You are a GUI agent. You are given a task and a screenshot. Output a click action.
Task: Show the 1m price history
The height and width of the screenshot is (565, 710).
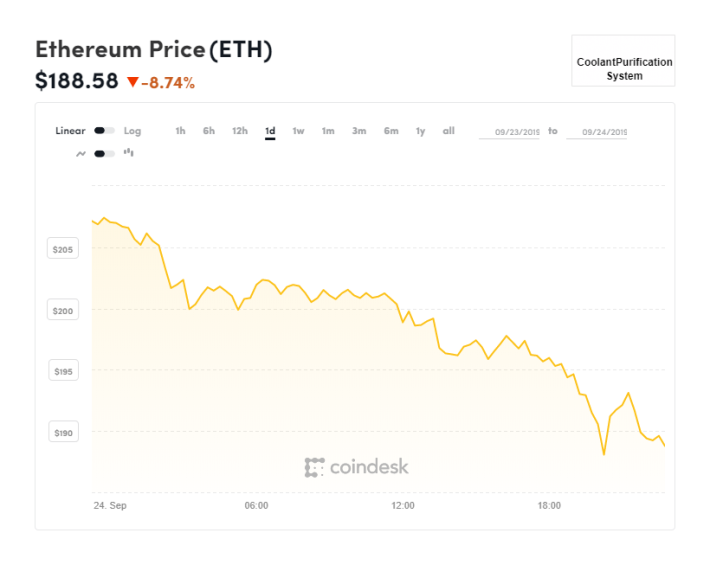pyautogui.click(x=328, y=131)
